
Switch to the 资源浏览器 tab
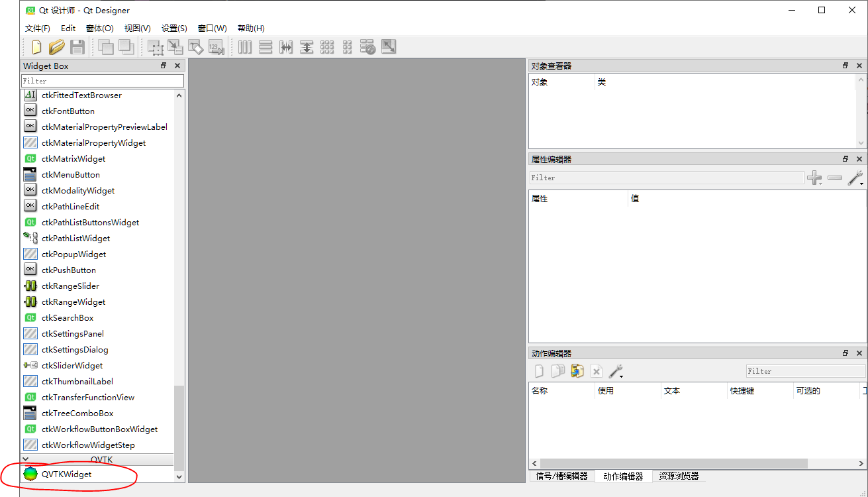(x=678, y=475)
